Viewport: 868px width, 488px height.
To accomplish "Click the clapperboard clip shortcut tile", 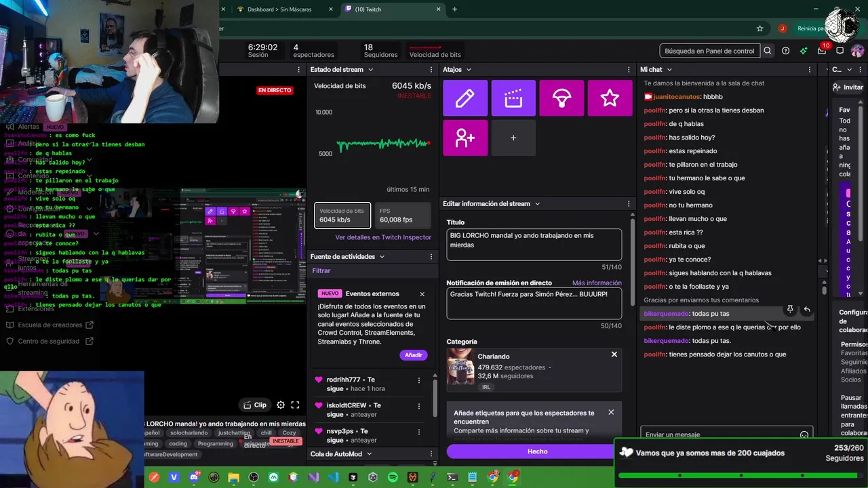I will tap(513, 98).
